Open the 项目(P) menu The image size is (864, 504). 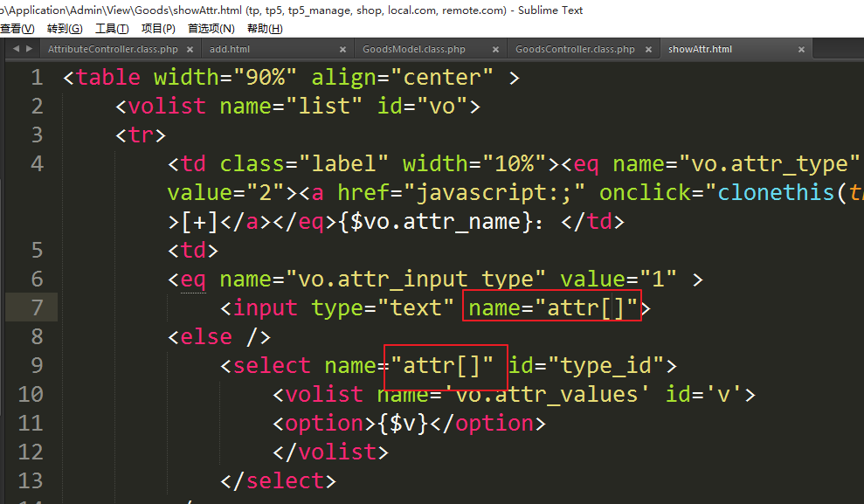coord(158,29)
